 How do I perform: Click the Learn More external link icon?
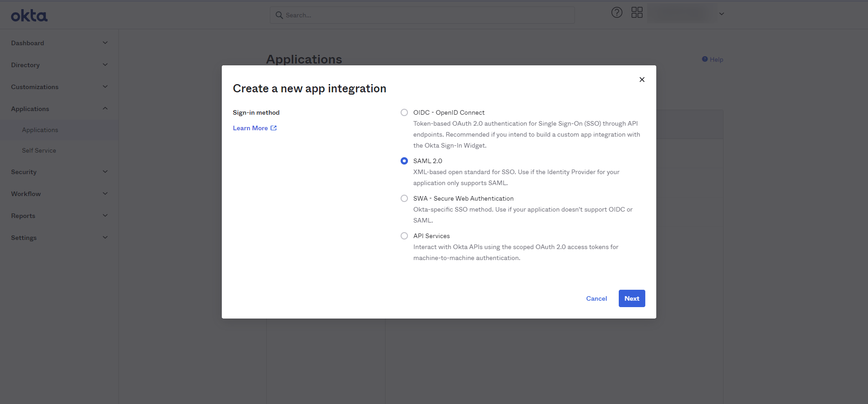pos(273,128)
